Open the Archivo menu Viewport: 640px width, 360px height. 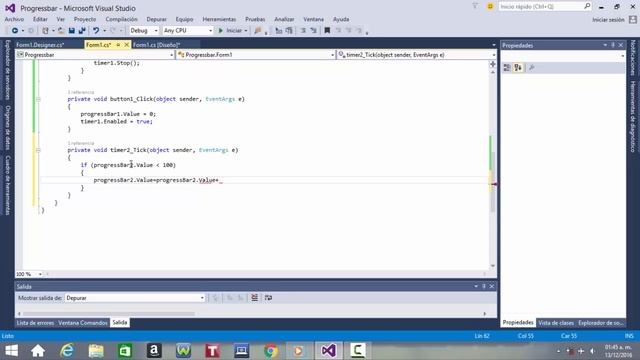click(x=14, y=19)
